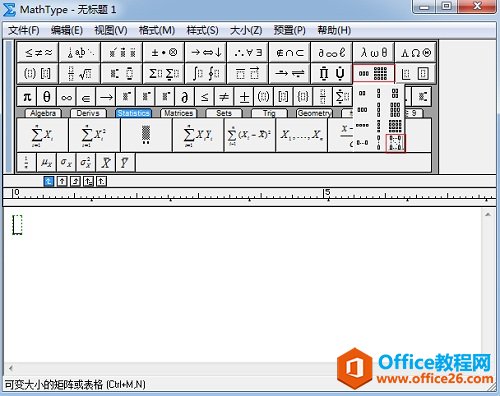Open fence templates palette
Image resolution: width=500 pixels, height=396 pixels.
38,73
